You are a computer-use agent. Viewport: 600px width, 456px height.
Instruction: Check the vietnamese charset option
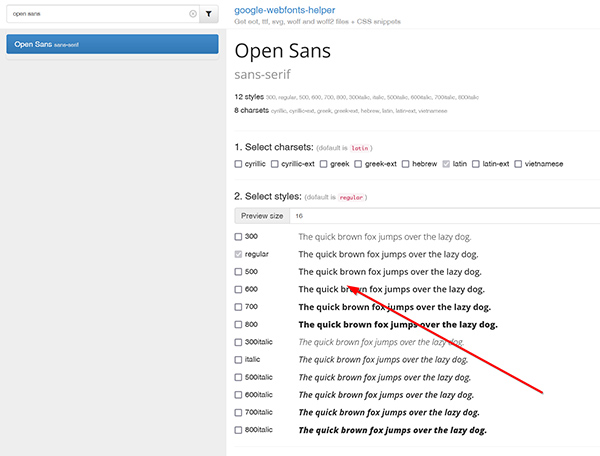click(x=518, y=164)
